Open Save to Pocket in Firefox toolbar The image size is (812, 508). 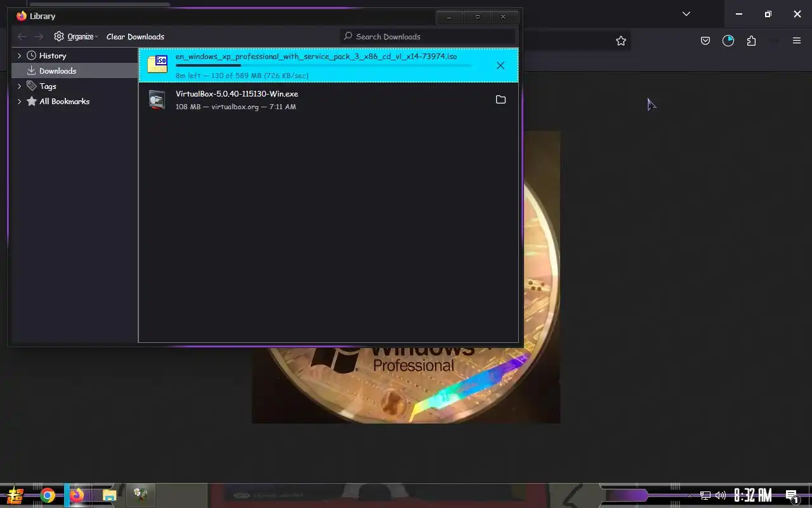(705, 41)
